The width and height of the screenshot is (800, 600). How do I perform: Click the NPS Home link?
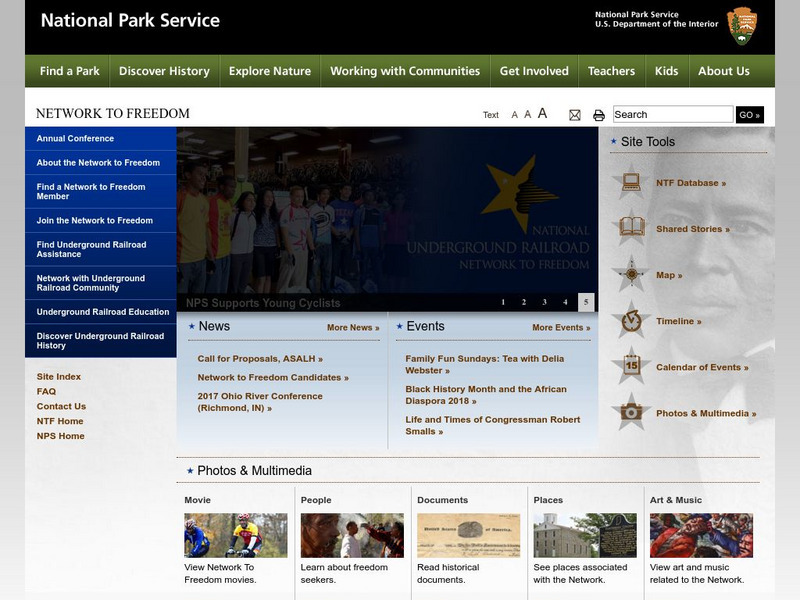coord(60,436)
